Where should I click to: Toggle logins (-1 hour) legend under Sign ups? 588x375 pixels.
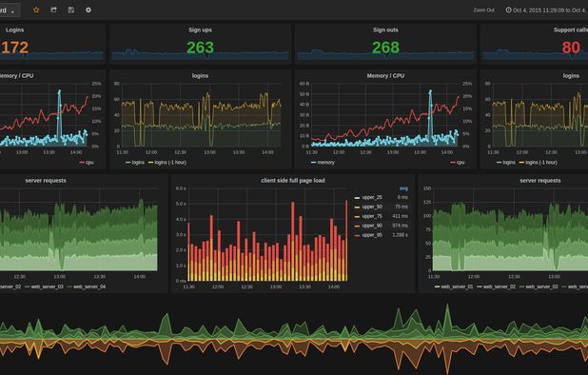170,163
